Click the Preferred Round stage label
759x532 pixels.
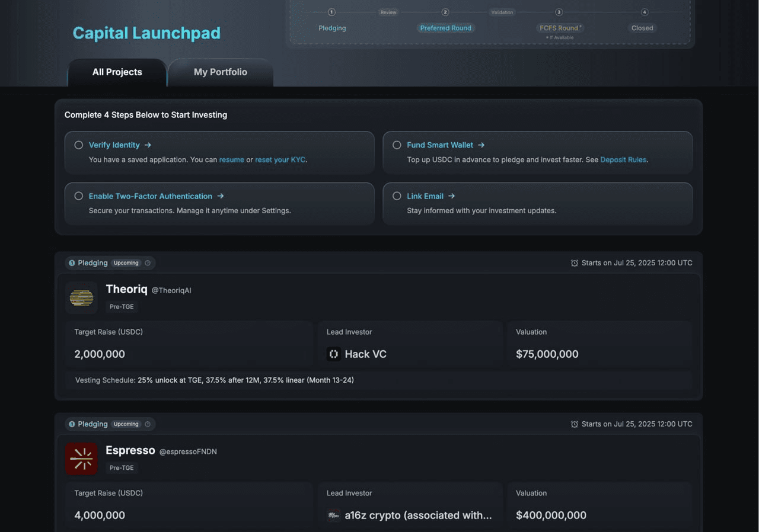446,28
